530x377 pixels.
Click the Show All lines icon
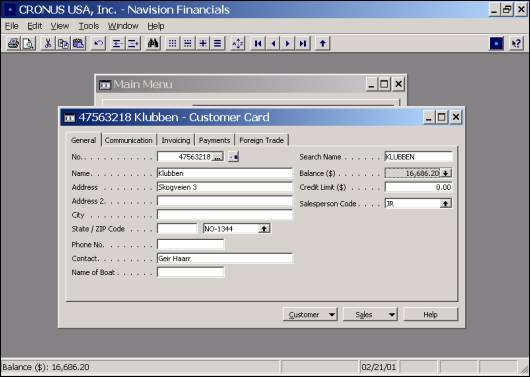[218, 43]
